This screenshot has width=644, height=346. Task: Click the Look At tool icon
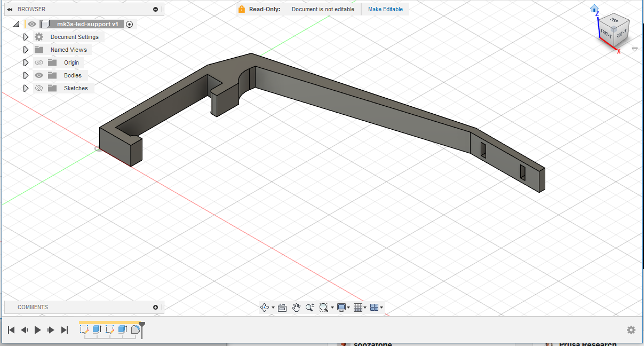[282, 307]
